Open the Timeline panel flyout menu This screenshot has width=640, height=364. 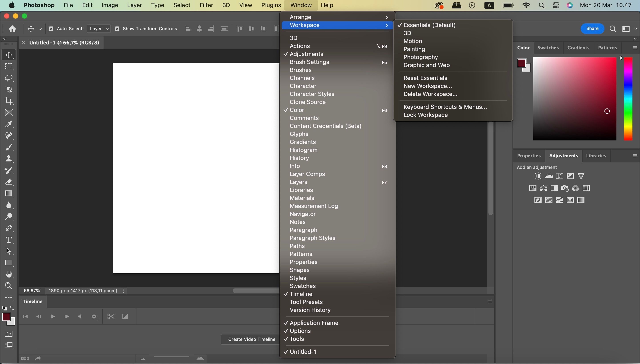(x=490, y=302)
